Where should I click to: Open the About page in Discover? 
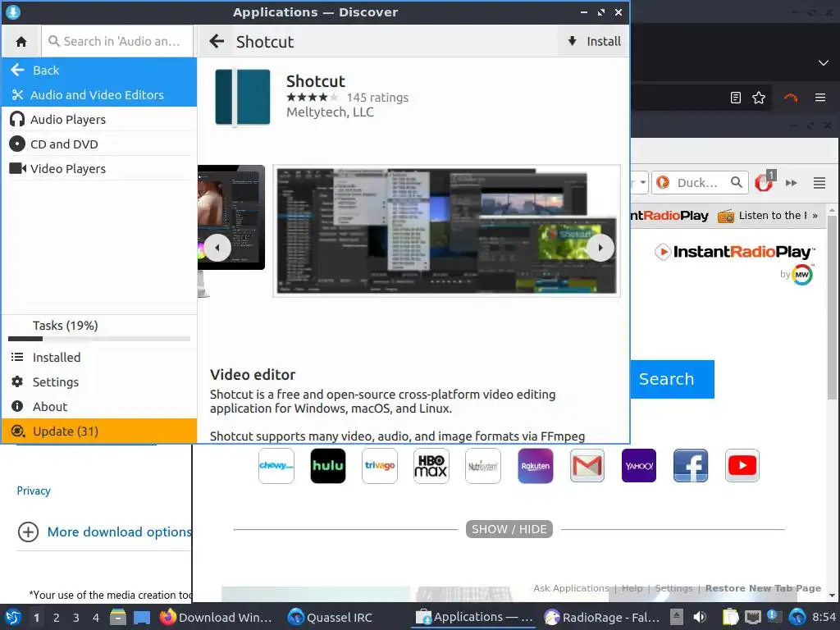(99, 407)
